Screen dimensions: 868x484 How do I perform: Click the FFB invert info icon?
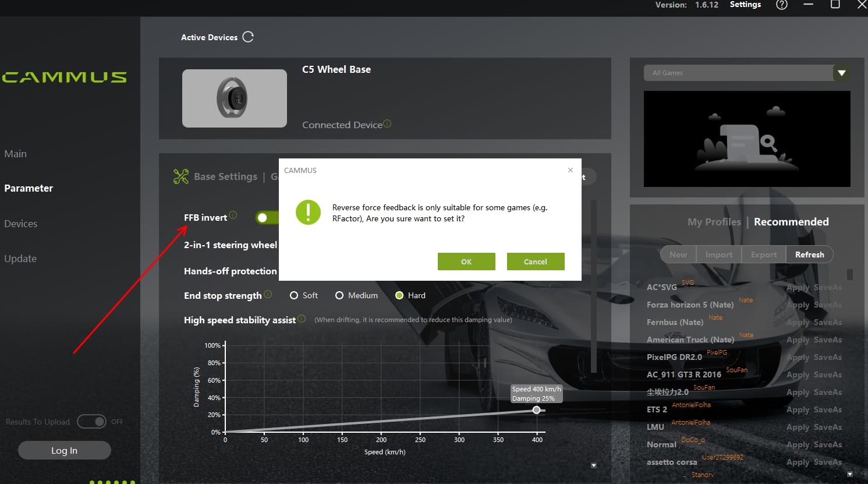click(233, 215)
